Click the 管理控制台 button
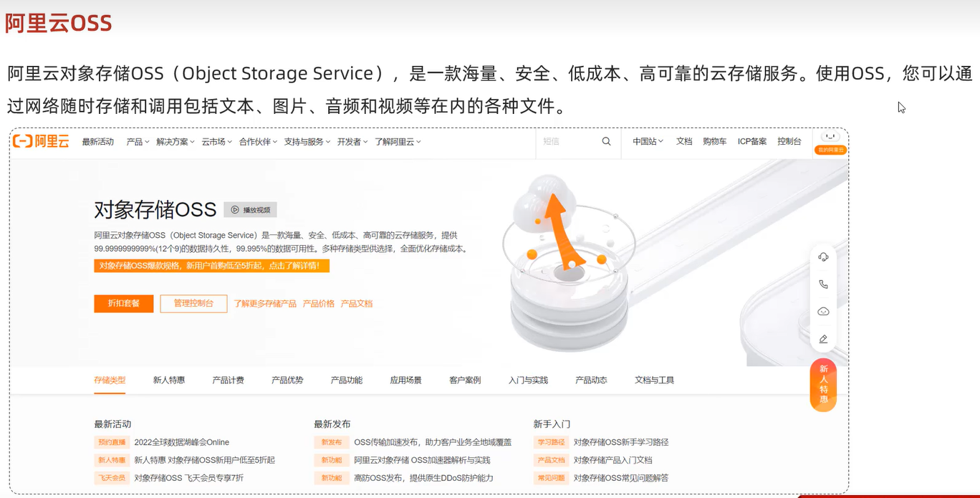980x498 pixels. click(193, 304)
